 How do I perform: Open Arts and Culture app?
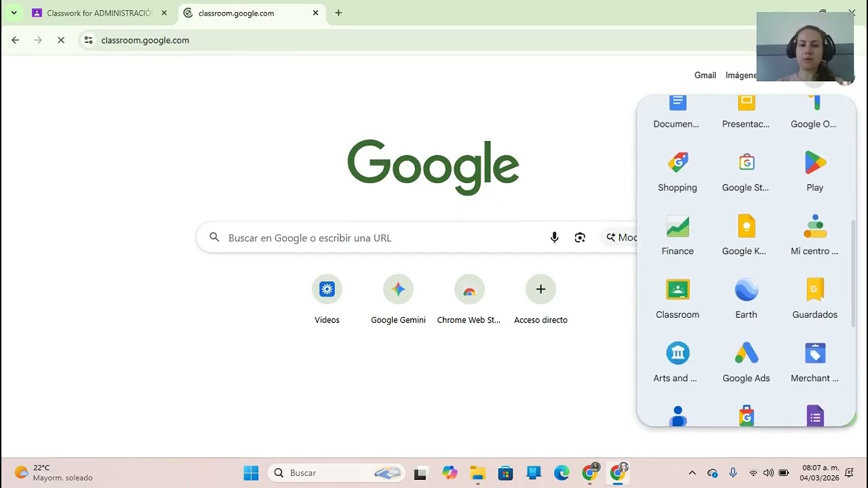(x=677, y=363)
